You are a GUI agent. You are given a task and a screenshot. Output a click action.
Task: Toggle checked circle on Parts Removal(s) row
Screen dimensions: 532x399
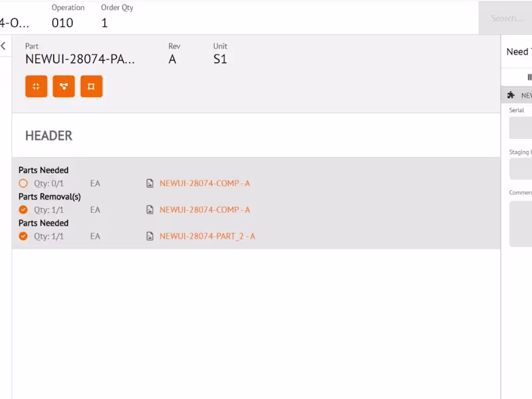(x=23, y=209)
